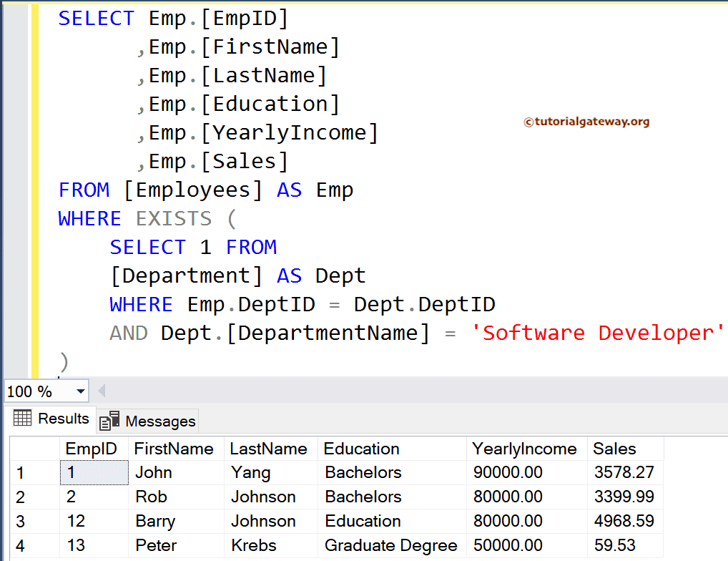Select the 4968.59 sales cell
728x561 pixels.
pyautogui.click(x=624, y=521)
